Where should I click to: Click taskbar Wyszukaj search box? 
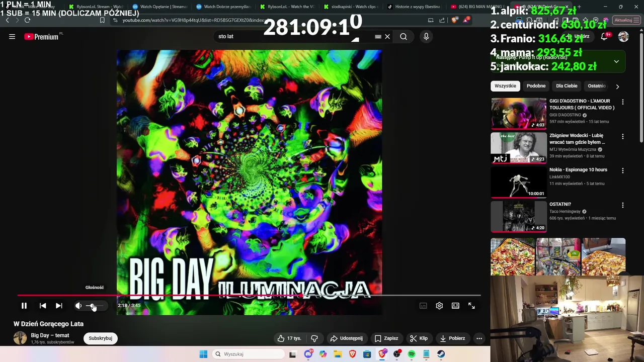tap(249, 354)
